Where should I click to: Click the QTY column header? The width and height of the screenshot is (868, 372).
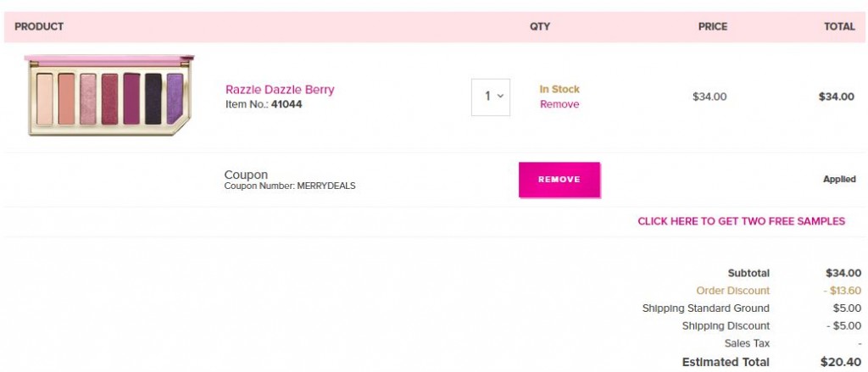(x=540, y=26)
